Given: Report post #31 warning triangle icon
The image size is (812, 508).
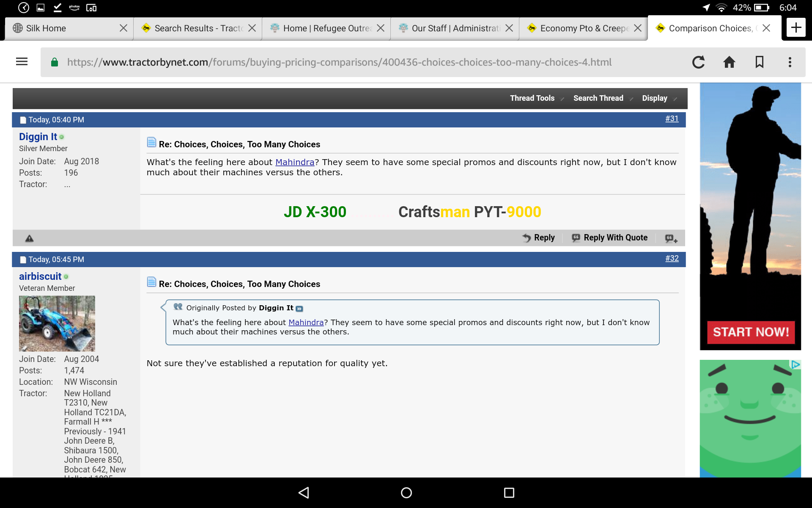Looking at the screenshot, I should pyautogui.click(x=29, y=238).
